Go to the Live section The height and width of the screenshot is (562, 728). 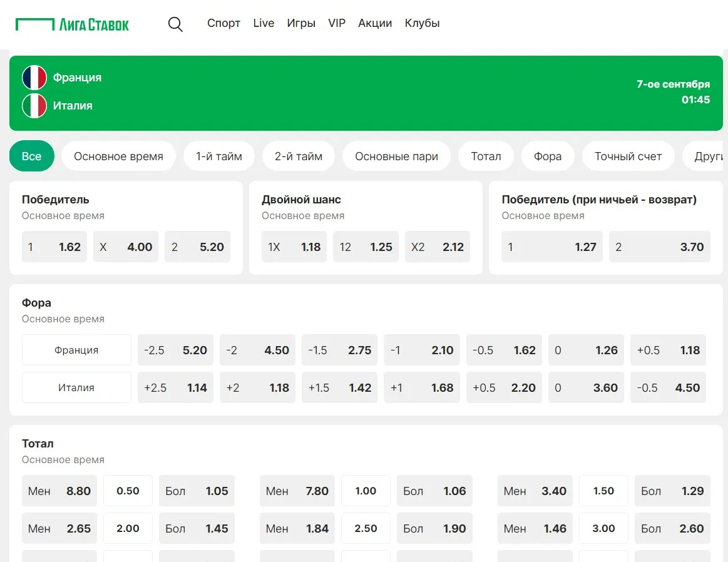pos(264,23)
